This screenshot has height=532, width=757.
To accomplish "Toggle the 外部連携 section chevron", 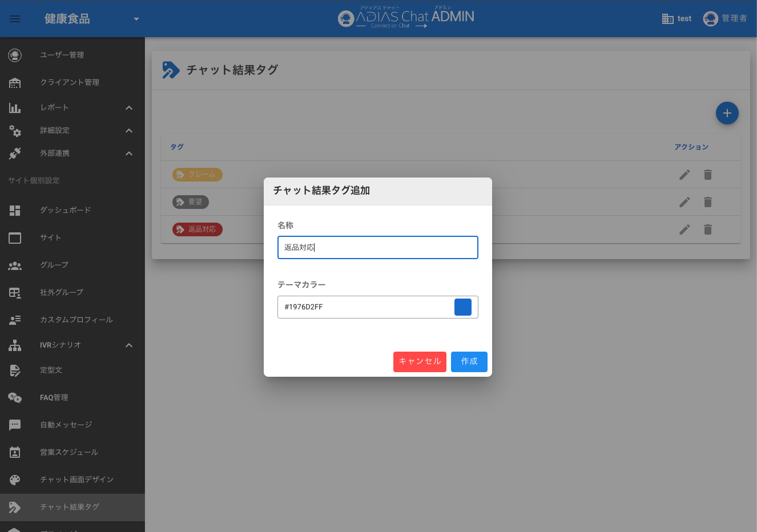I will [x=129, y=154].
